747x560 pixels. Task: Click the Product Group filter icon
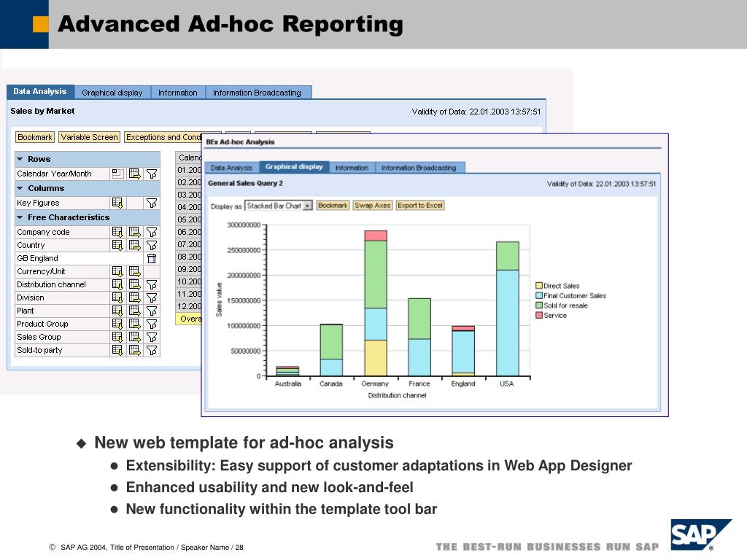[152, 323]
